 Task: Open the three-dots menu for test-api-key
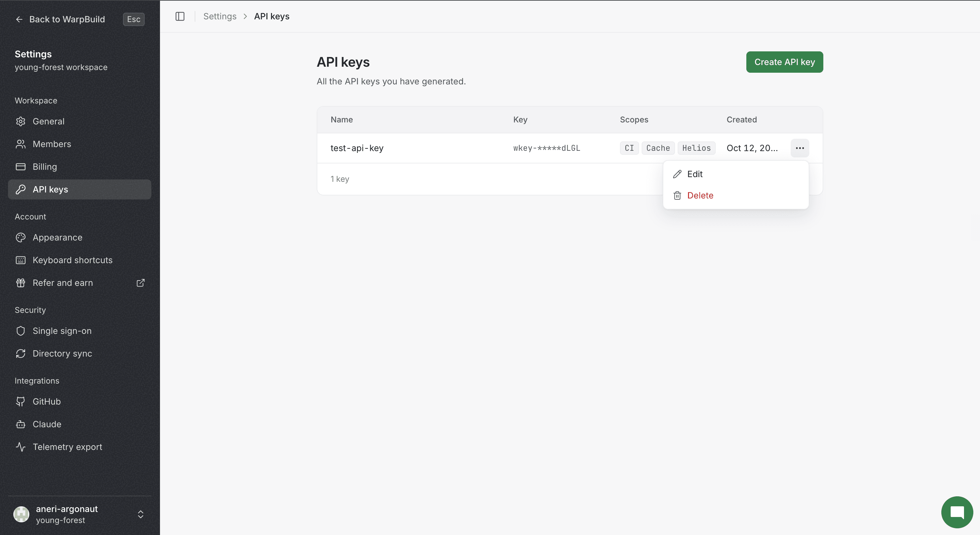point(800,148)
